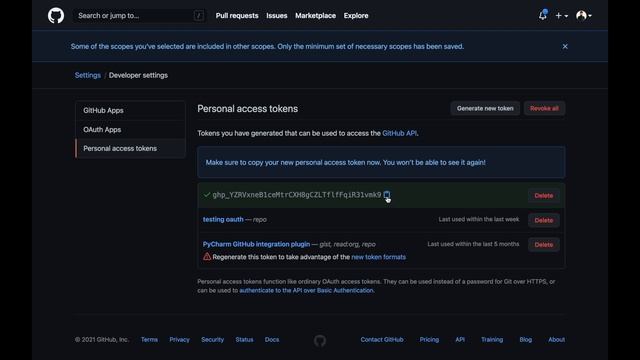
Task: Expand the plus create-new menu
Action: coord(562,16)
